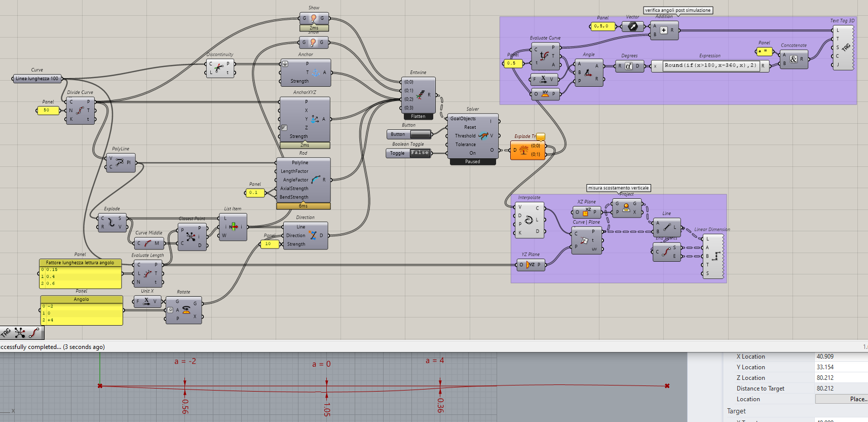The height and width of the screenshot is (422, 868).
Task: Click the balloon marker on Explode Tree
Action: [541, 137]
